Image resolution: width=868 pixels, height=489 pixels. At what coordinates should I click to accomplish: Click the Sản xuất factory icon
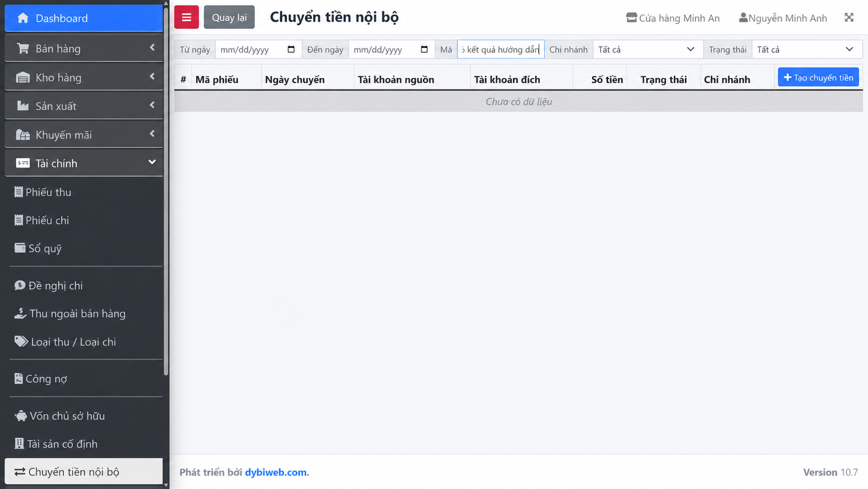[23, 106]
